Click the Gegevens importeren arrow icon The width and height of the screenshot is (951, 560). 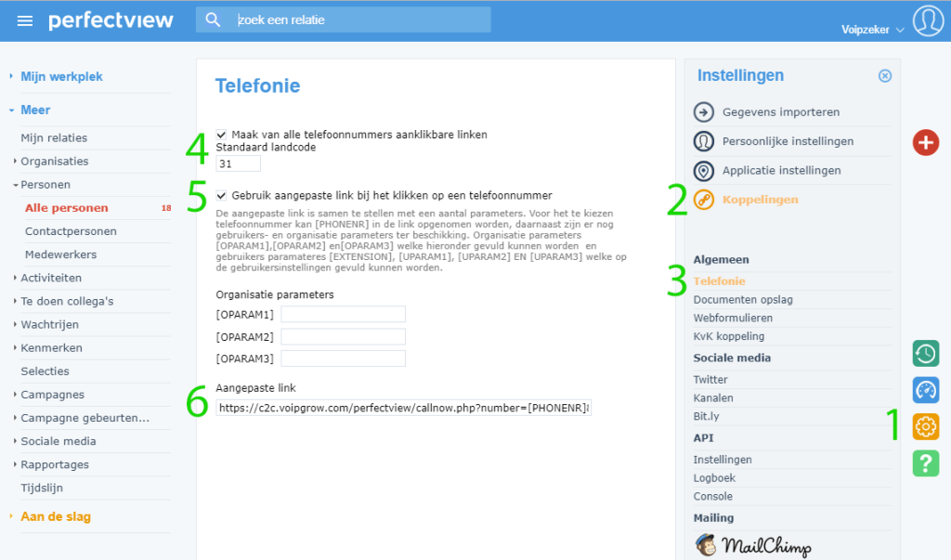pos(704,112)
